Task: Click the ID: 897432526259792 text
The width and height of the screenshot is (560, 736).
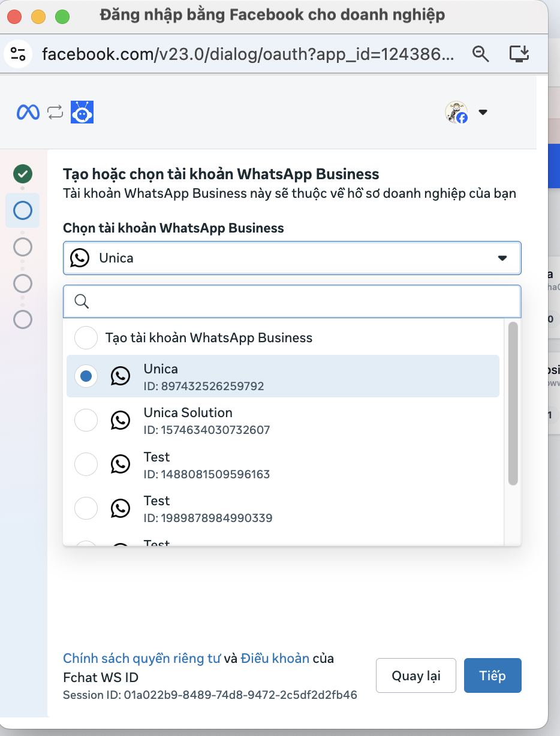Action: 204,386
